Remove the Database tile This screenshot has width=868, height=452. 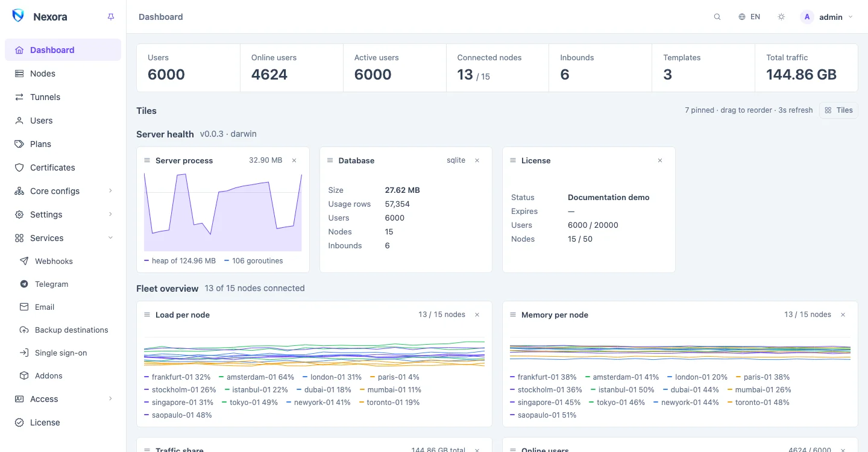click(x=477, y=160)
